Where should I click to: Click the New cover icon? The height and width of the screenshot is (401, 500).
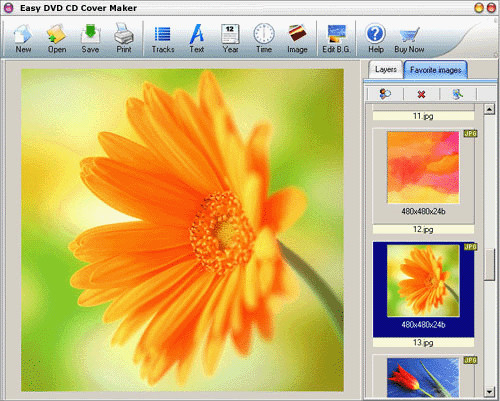point(23,38)
